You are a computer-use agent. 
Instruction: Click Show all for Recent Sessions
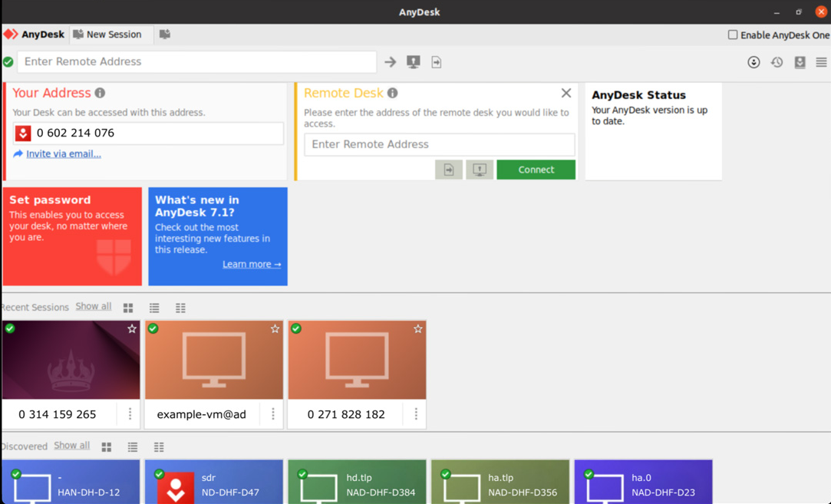94,306
